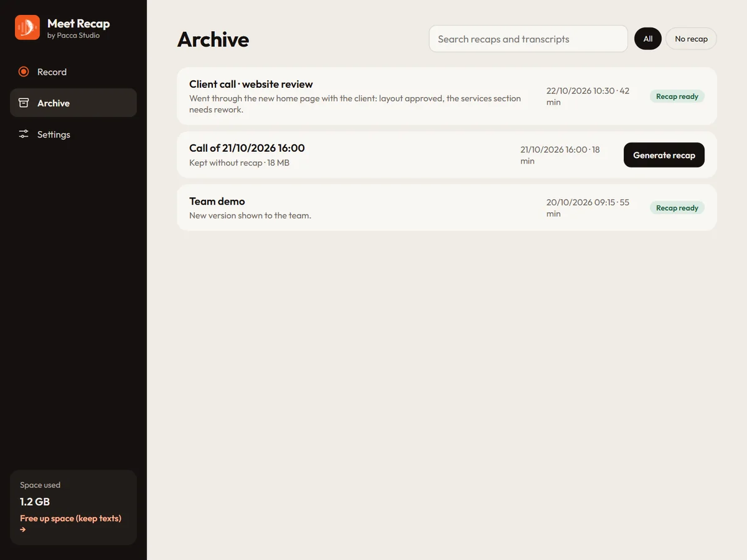
Task: Open the Call of 21/10/2026 16:00 entry
Action: (447, 154)
